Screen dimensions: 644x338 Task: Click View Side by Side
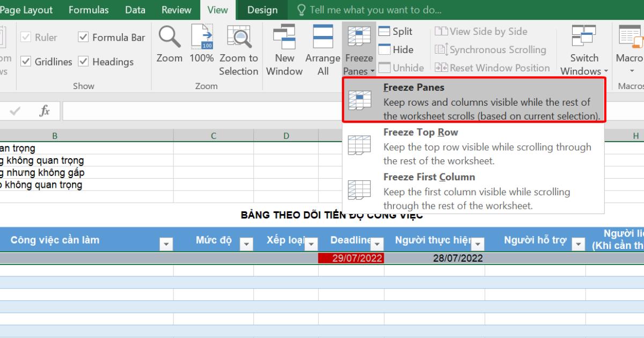click(x=481, y=32)
